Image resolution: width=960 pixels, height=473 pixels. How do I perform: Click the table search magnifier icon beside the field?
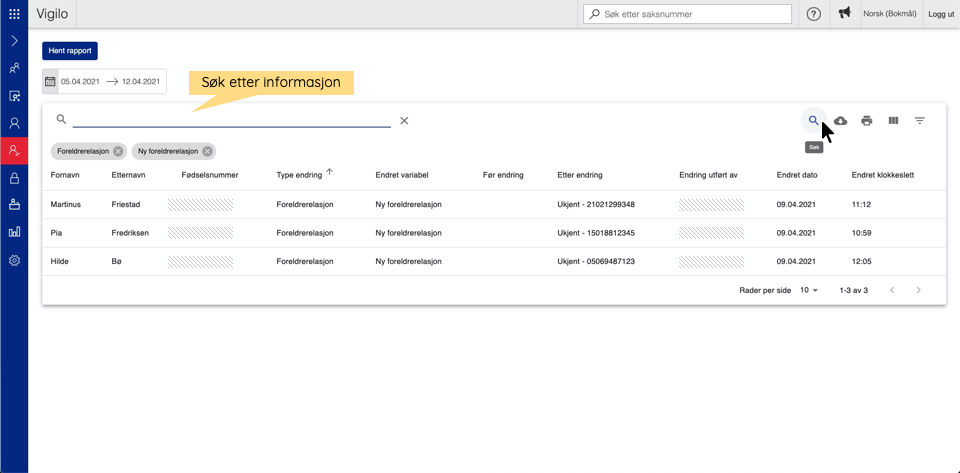[61, 119]
